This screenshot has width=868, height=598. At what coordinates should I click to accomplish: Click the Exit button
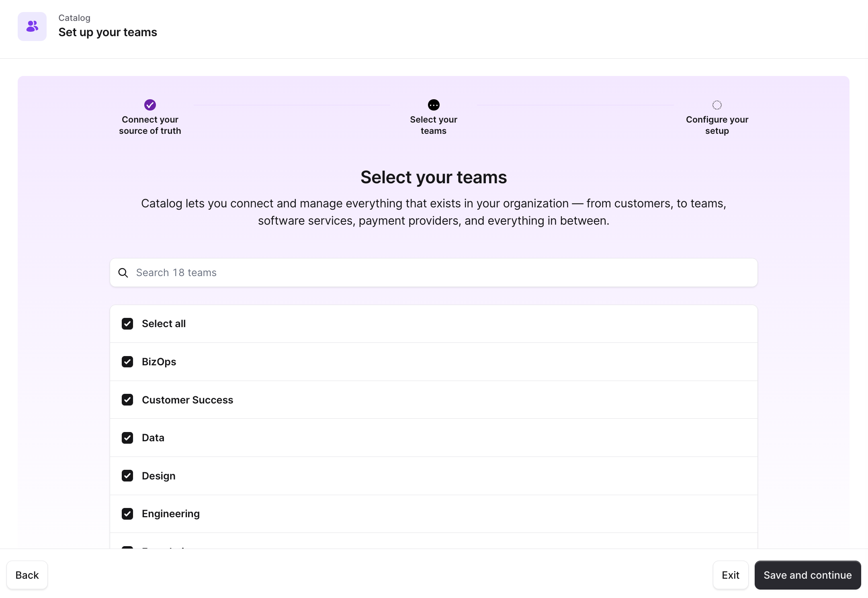click(x=730, y=575)
